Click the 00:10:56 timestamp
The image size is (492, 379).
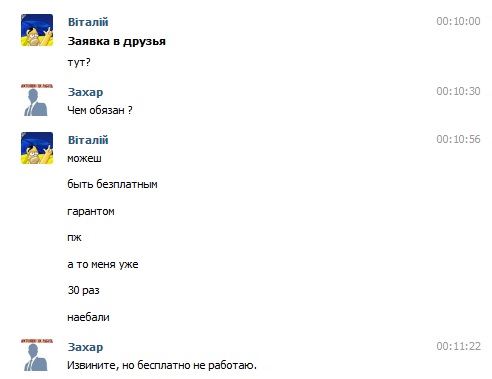point(458,139)
